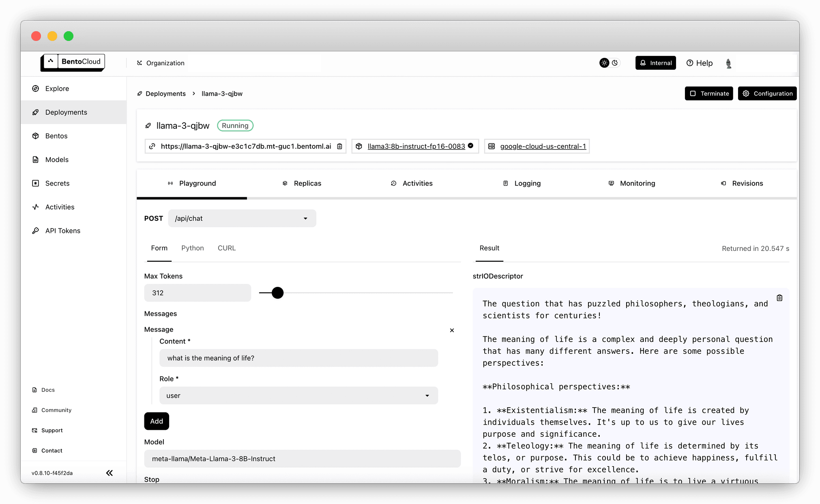Click the API Tokens icon in sidebar
Screen dimensions: 820x504
pos(36,231)
